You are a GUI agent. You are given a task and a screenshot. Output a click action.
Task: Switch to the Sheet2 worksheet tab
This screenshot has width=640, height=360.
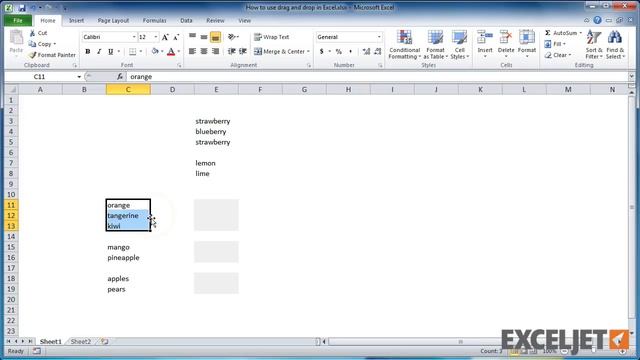[x=81, y=342]
